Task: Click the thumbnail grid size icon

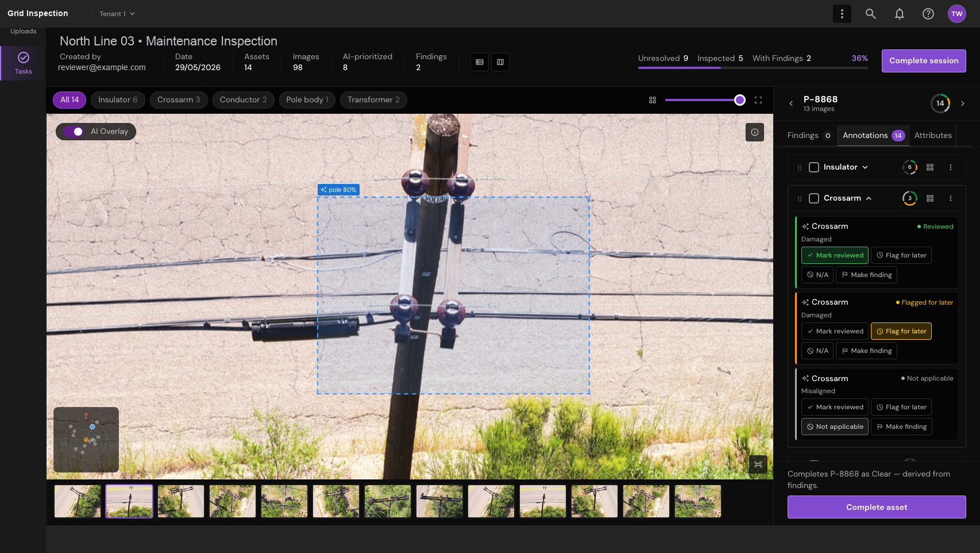Action: click(652, 100)
